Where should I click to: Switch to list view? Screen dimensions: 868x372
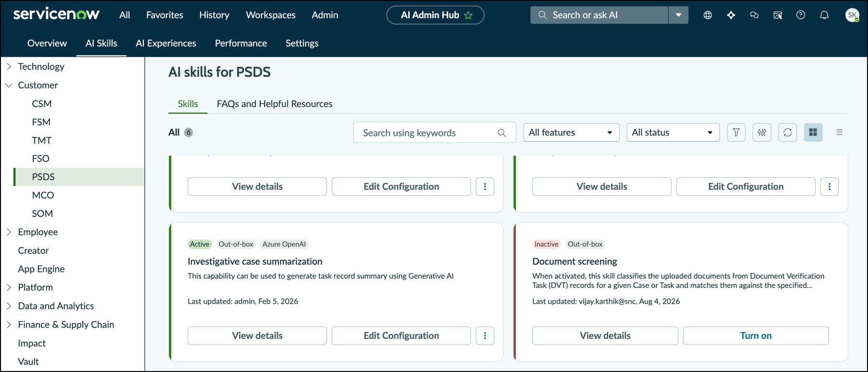pyautogui.click(x=839, y=132)
